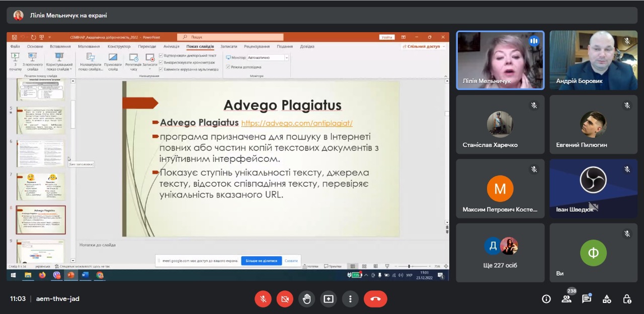Open Firefox from the taskbar

42,275
